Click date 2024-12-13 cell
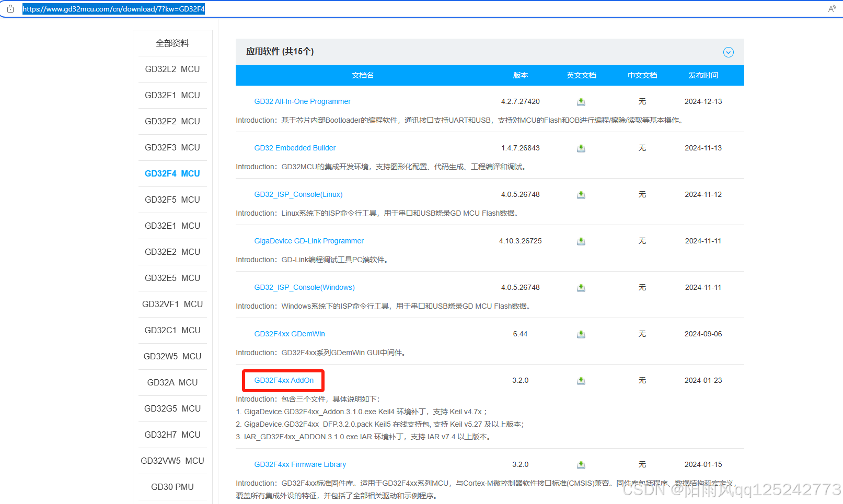The height and width of the screenshot is (504, 843). coord(703,101)
